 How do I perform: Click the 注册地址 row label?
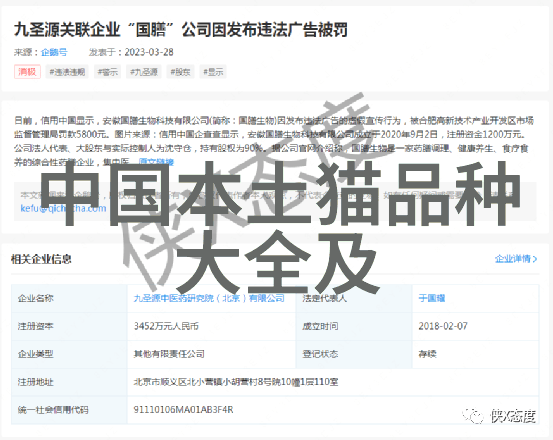pyautogui.click(x=36, y=382)
